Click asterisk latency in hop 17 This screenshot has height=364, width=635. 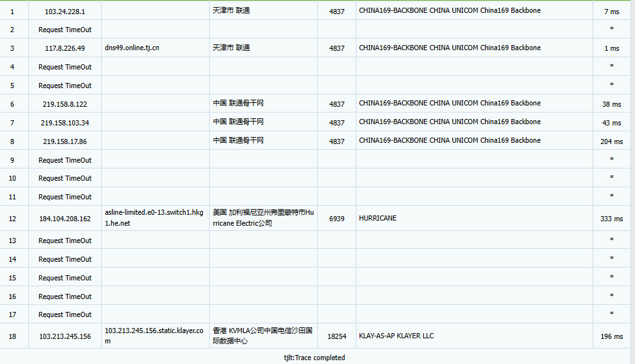(x=611, y=314)
